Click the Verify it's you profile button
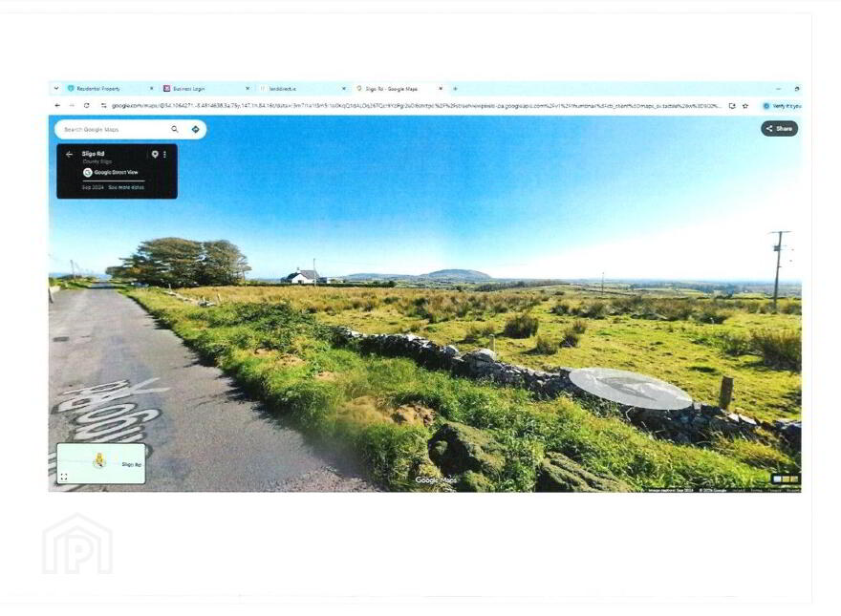The height and width of the screenshot is (616, 841). 782,106
